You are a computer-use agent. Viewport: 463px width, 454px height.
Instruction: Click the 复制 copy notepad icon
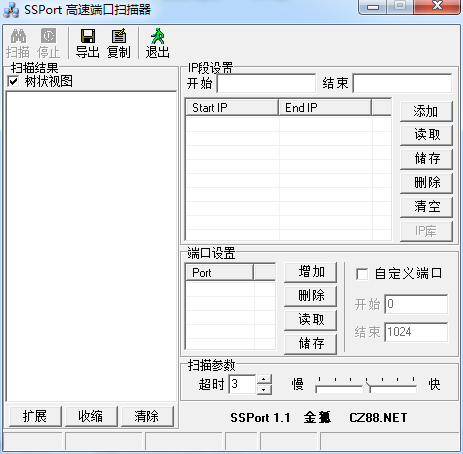click(x=119, y=36)
